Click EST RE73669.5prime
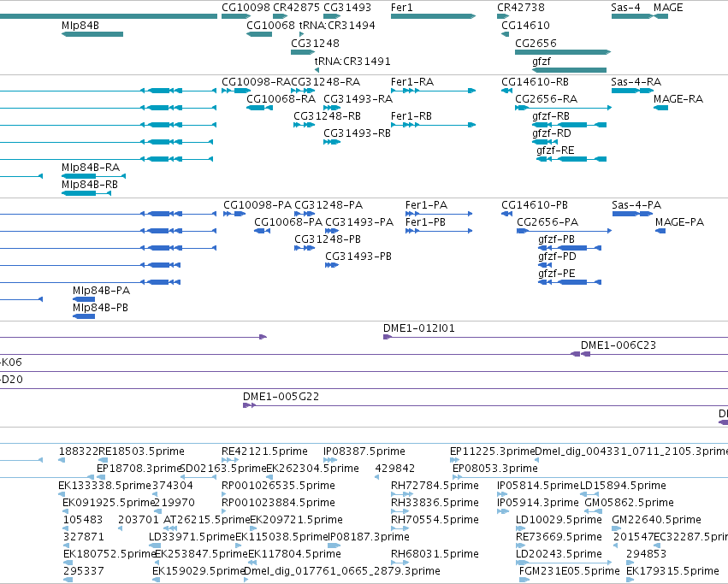This screenshot has height=584, width=728. (559, 537)
